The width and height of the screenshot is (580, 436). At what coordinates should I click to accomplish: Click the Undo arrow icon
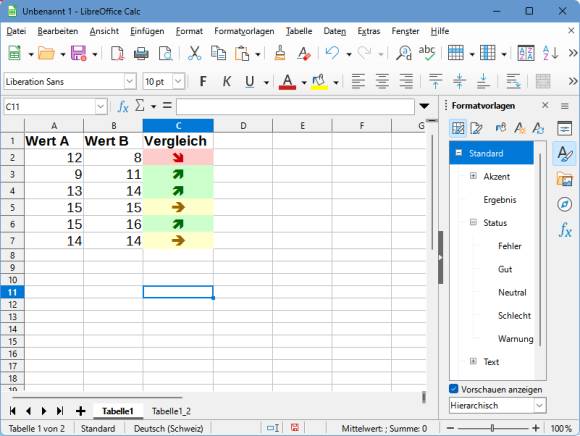(332, 53)
